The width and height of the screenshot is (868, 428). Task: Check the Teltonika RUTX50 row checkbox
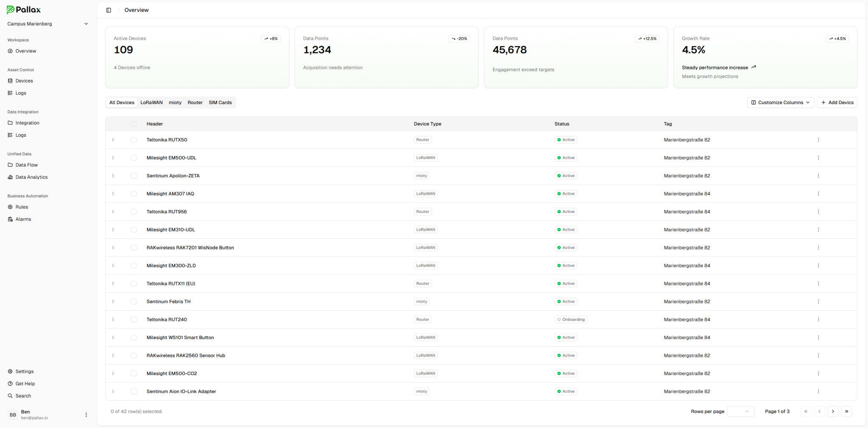pyautogui.click(x=134, y=140)
